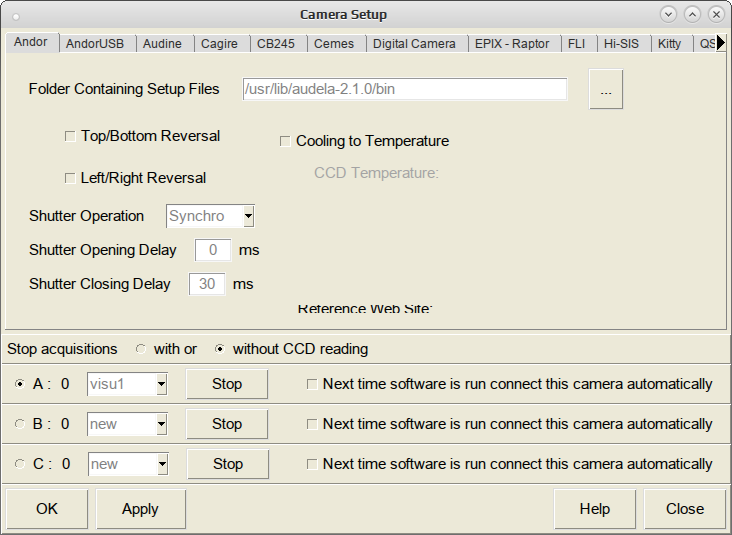Stop camera A
Viewport: 732px width, 535px height.
pyautogui.click(x=227, y=384)
